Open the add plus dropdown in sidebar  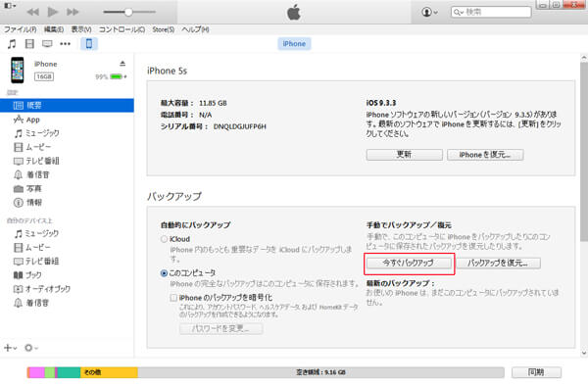pyautogui.click(x=10, y=348)
